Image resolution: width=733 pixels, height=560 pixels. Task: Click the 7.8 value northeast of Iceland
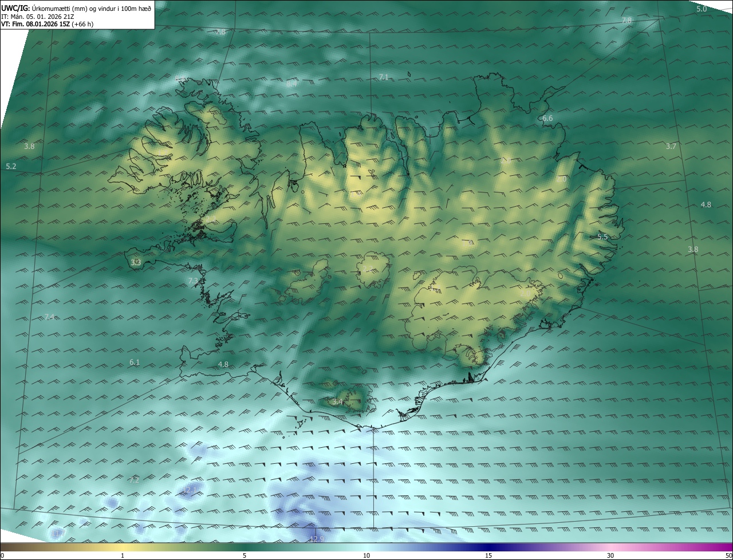pos(626,21)
